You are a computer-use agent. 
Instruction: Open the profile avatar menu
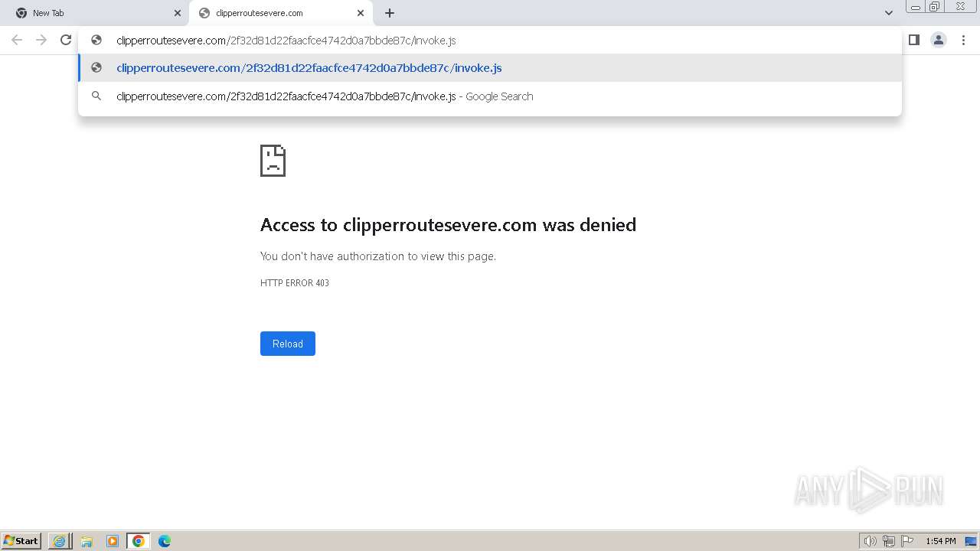coord(939,40)
